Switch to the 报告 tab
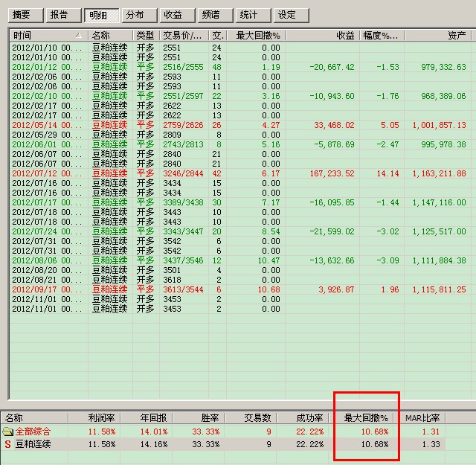Viewport: 476px width, 465px height. [x=64, y=15]
